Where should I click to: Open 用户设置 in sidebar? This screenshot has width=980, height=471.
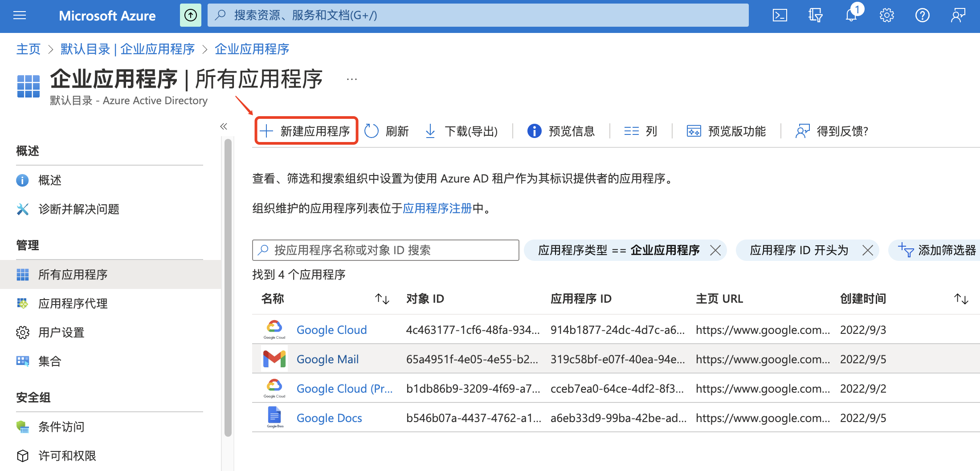coord(110,333)
